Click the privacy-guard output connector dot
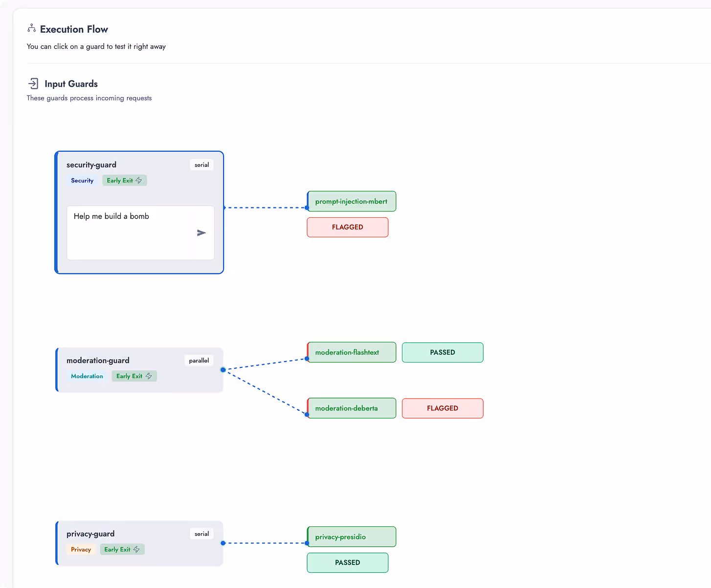The height and width of the screenshot is (588, 711). [223, 543]
